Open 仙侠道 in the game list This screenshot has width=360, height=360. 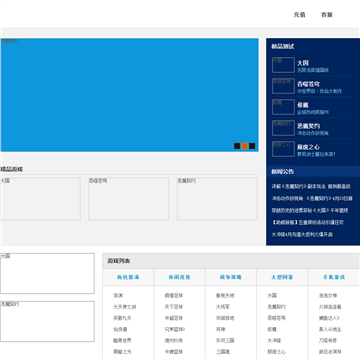(x=120, y=329)
